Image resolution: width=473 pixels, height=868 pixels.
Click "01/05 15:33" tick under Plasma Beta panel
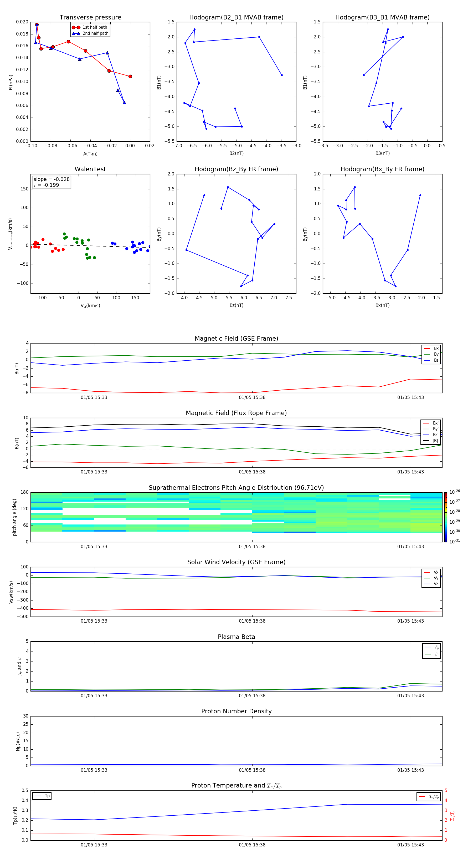click(x=94, y=696)
